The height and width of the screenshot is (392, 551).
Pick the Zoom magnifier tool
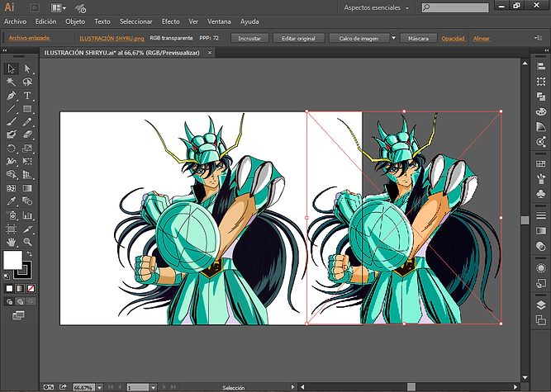pos(27,242)
